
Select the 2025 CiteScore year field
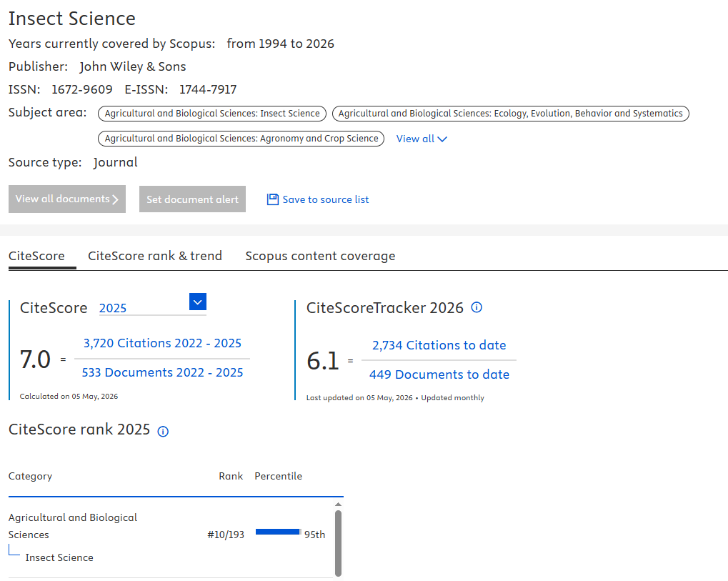(x=152, y=308)
